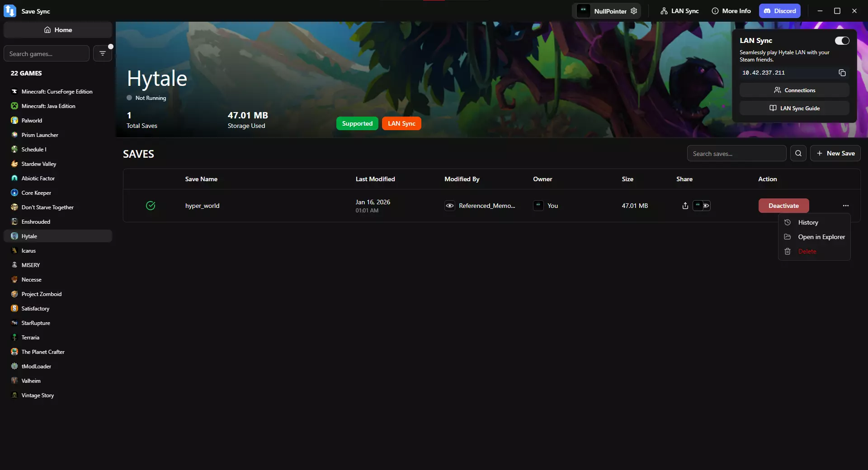Copy the LAN Sync IP address
This screenshot has height=470, width=868.
point(842,73)
